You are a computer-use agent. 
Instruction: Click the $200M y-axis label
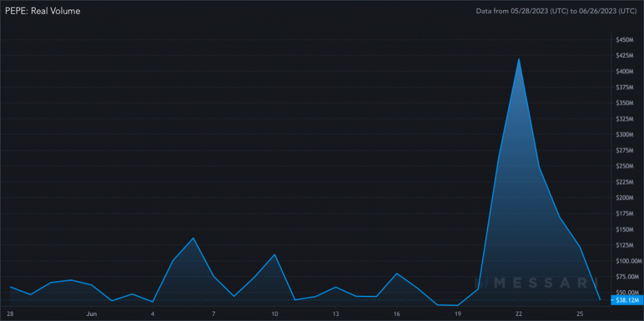click(x=625, y=198)
